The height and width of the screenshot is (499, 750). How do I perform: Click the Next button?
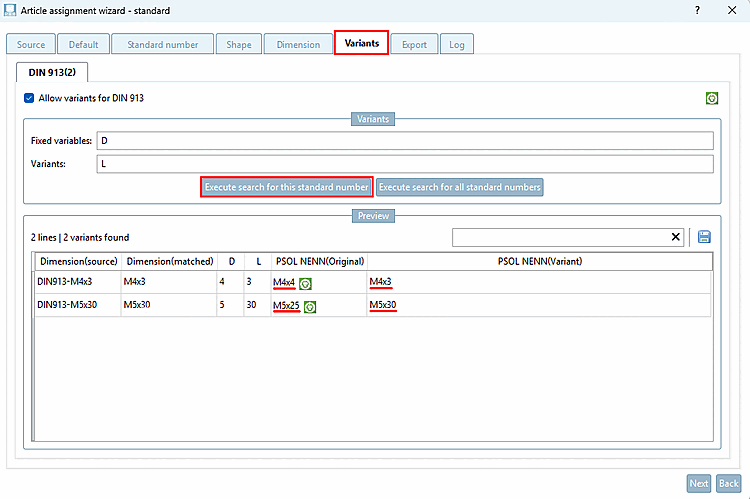pyautogui.click(x=699, y=483)
